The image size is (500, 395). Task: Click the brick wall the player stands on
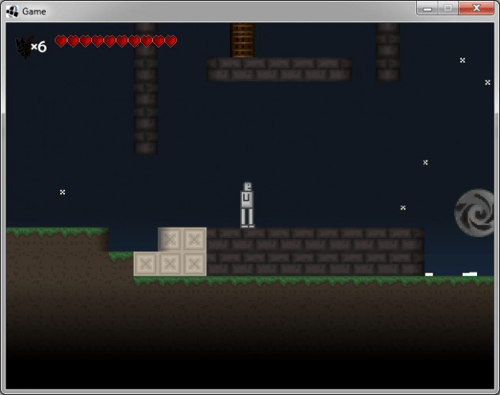[x=315, y=252]
